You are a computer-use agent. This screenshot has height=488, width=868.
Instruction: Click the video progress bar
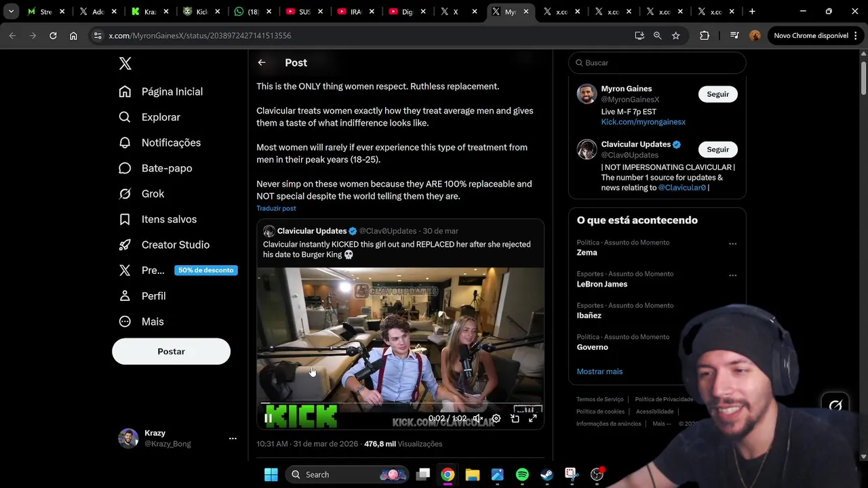tap(400, 403)
